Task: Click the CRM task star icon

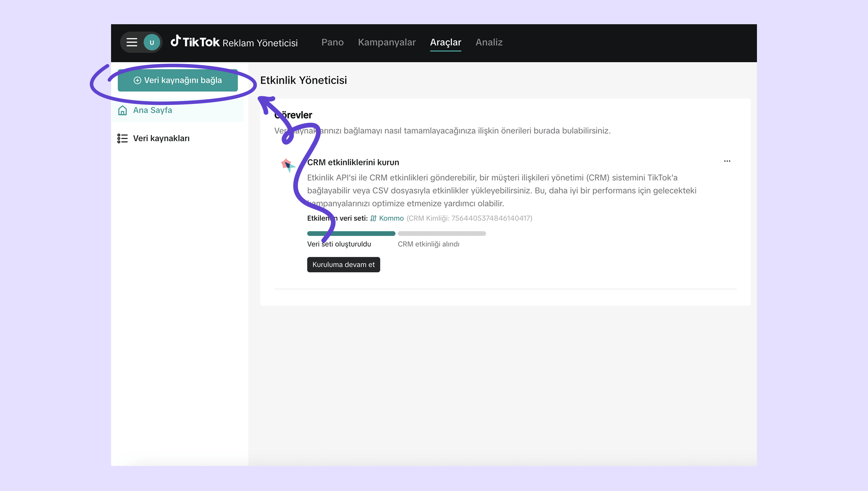Action: (x=288, y=165)
